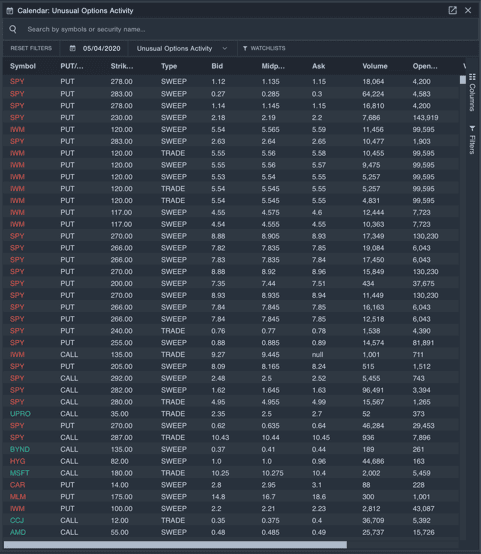
Task: Open the MLM symbol link
Action: tap(18, 497)
